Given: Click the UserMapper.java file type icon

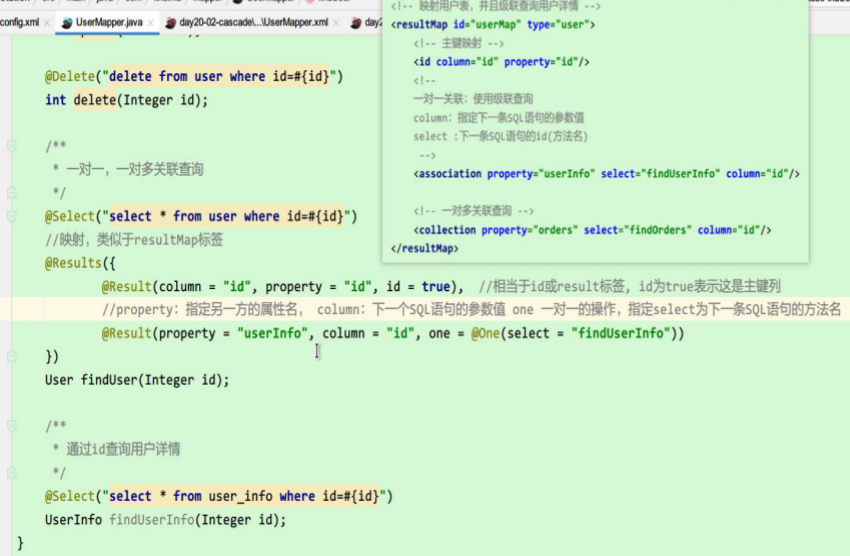Looking at the screenshot, I should pyautogui.click(x=67, y=23).
